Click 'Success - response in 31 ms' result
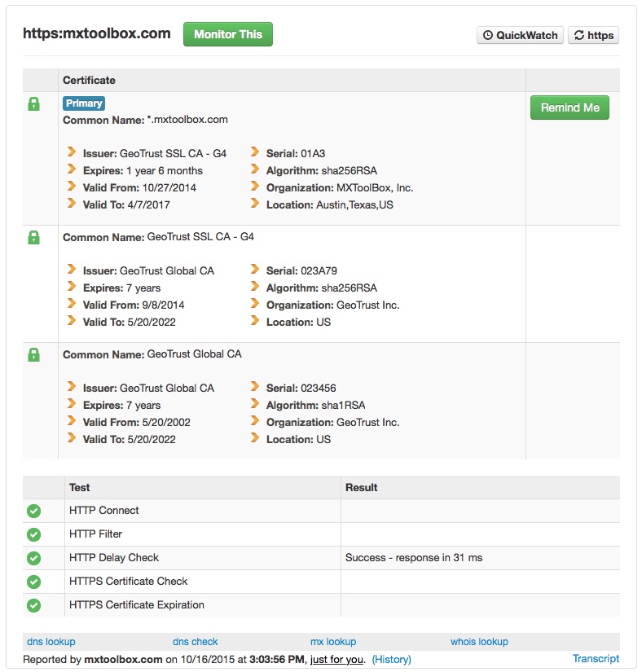The image size is (642, 672). (x=414, y=558)
